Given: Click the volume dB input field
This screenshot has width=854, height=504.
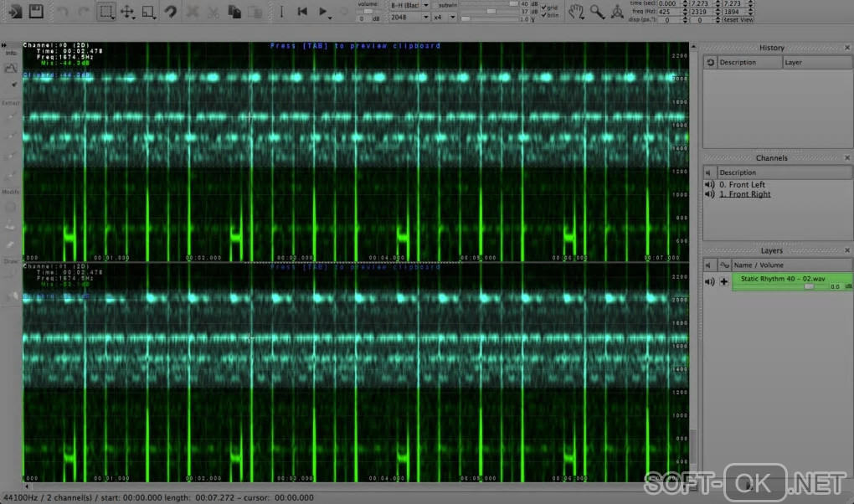Looking at the screenshot, I should coord(363,18).
